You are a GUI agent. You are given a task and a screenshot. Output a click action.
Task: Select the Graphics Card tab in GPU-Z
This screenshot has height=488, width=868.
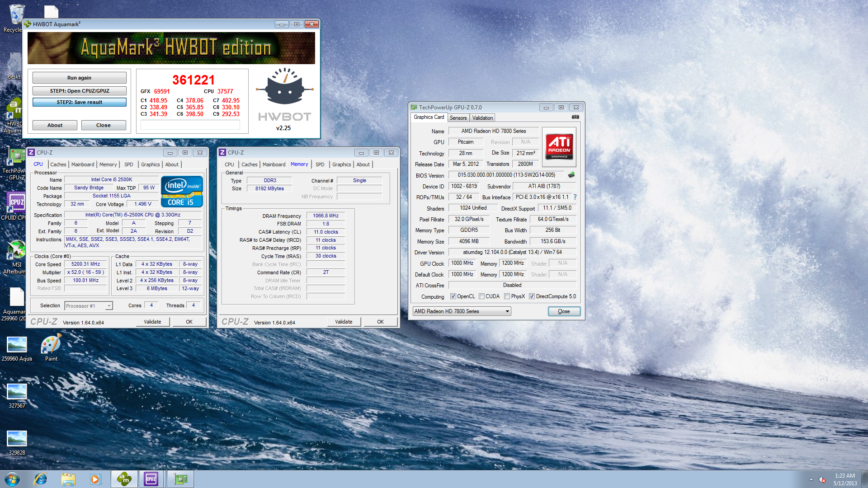[x=429, y=117]
